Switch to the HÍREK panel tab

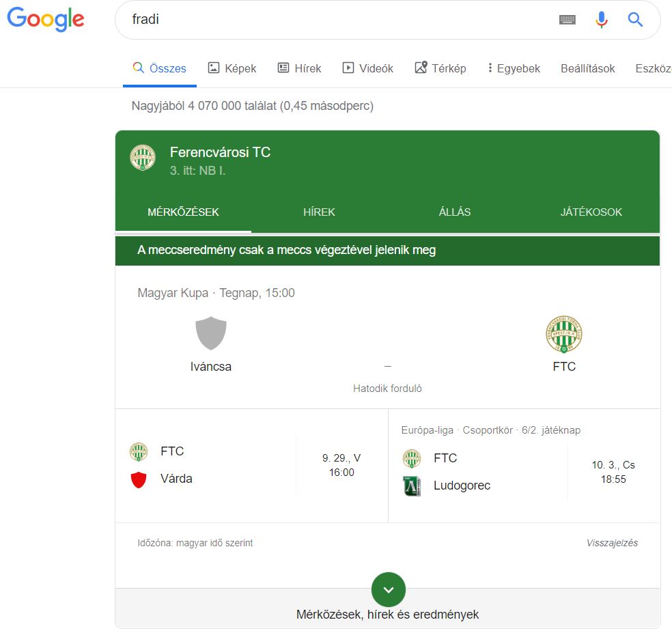coord(320,212)
